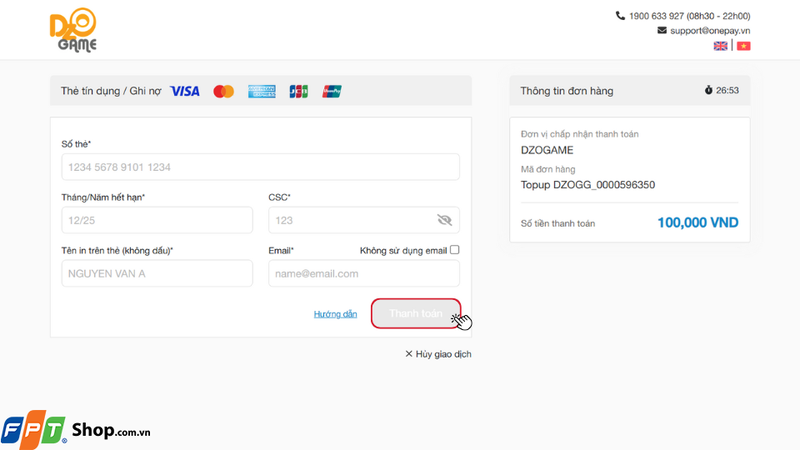The height and width of the screenshot is (450, 800).
Task: Select the UnionPay card icon
Action: click(x=332, y=91)
